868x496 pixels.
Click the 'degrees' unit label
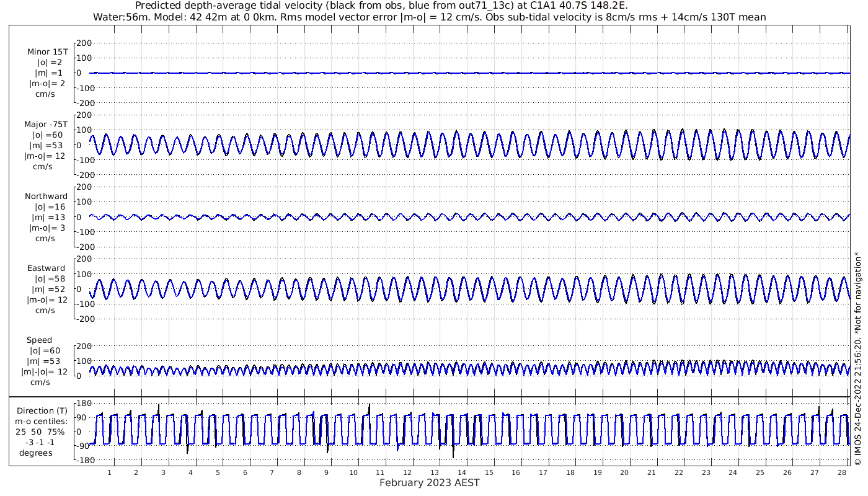(x=36, y=453)
